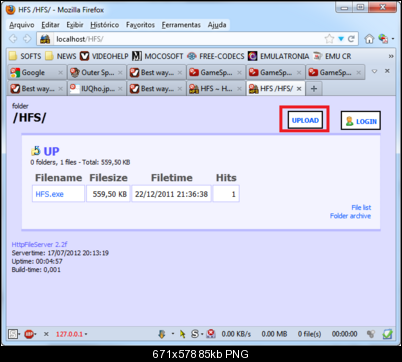Click the Adblock Plus ABP status icon

pyautogui.click(x=29, y=334)
